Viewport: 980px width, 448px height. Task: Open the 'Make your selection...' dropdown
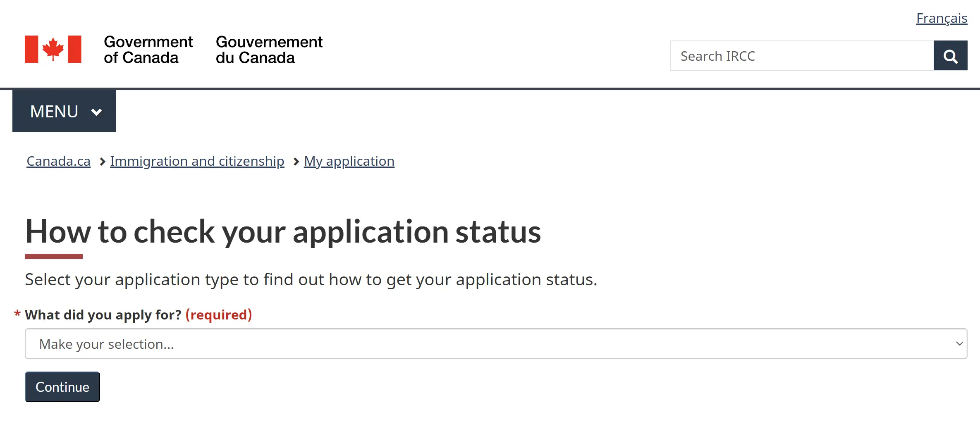tap(496, 344)
